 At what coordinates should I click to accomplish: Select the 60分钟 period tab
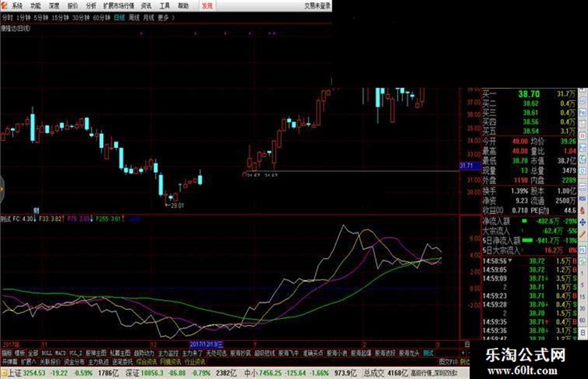[x=101, y=17]
